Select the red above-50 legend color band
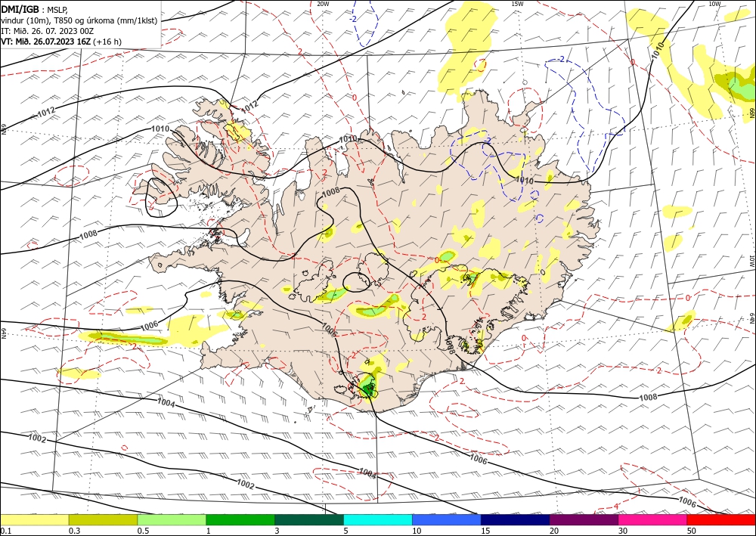This screenshot has width=756, height=536. coord(721,520)
